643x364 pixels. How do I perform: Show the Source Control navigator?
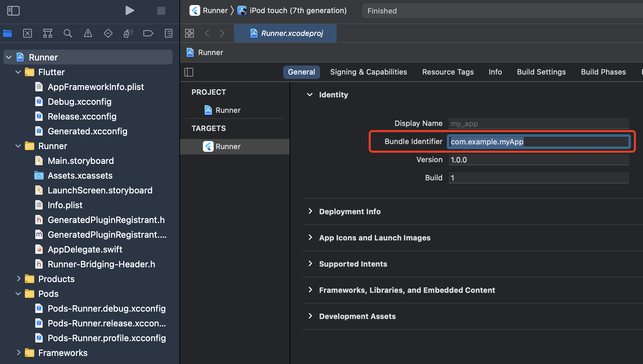point(28,33)
